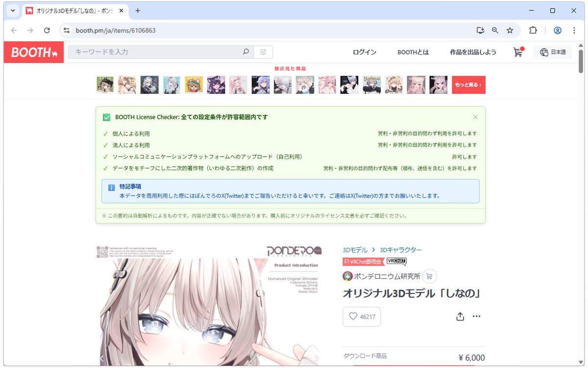Click the 個人による利用 license row
Image resolution: width=588 pixels, height=368 pixels.
pyautogui.click(x=290, y=133)
